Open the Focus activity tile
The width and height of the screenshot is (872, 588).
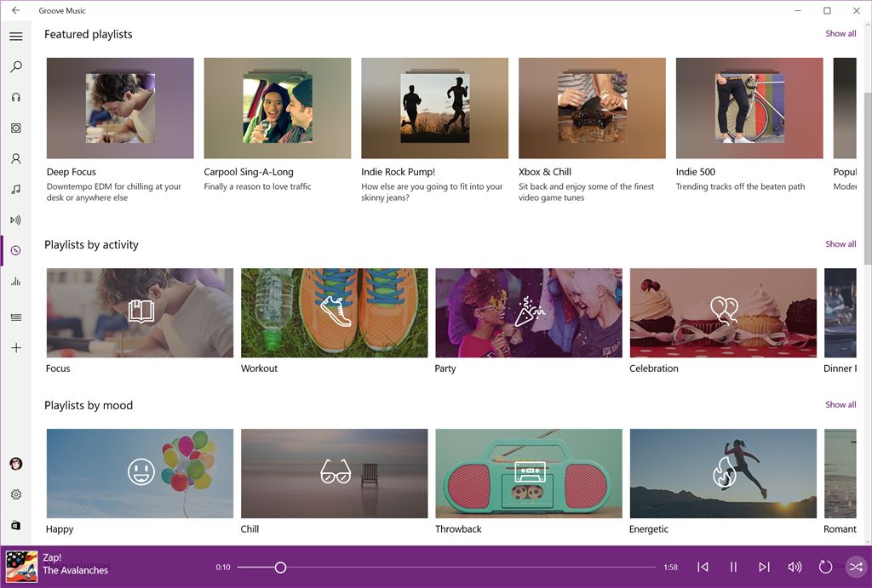point(141,313)
